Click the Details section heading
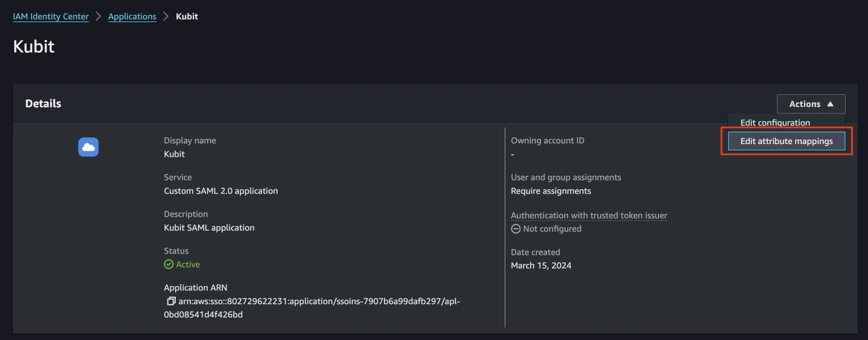868x340 pixels. tap(43, 104)
